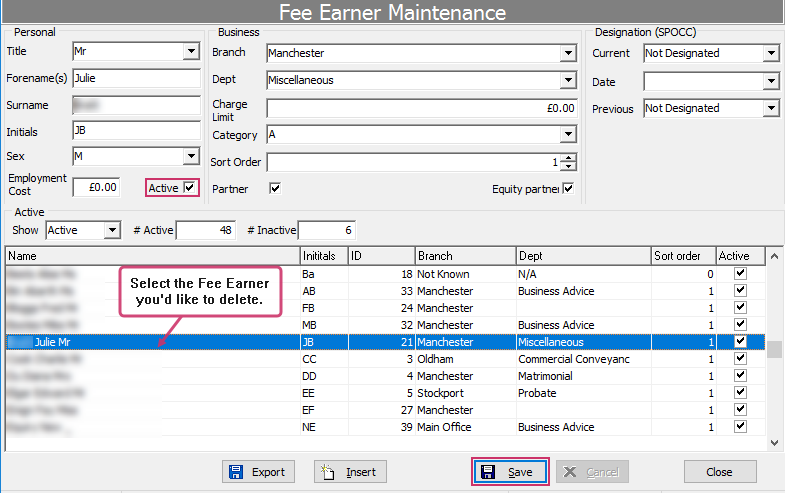785x493 pixels.
Task: Increase the Sort Order value
Action: [568, 158]
